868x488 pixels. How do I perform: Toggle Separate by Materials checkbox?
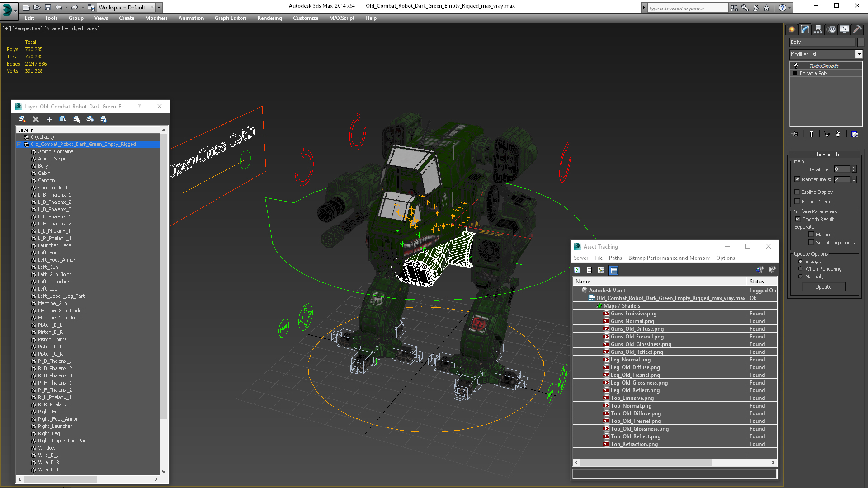pos(811,235)
